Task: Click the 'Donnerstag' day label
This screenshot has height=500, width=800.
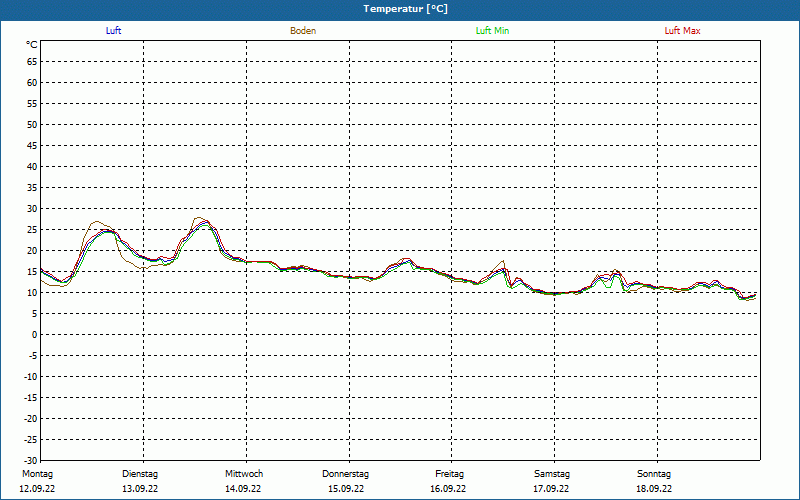Action: pos(345,474)
